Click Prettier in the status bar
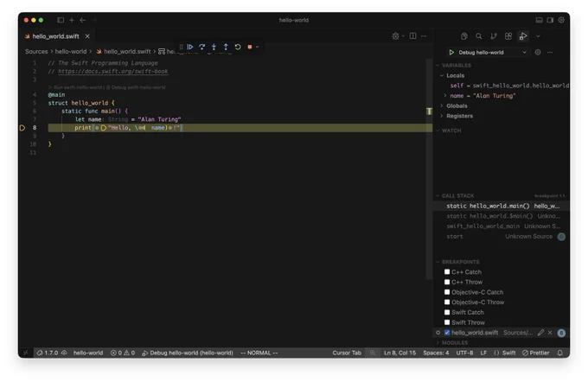Image resolution: width=588 pixels, height=382 pixels. coord(535,353)
